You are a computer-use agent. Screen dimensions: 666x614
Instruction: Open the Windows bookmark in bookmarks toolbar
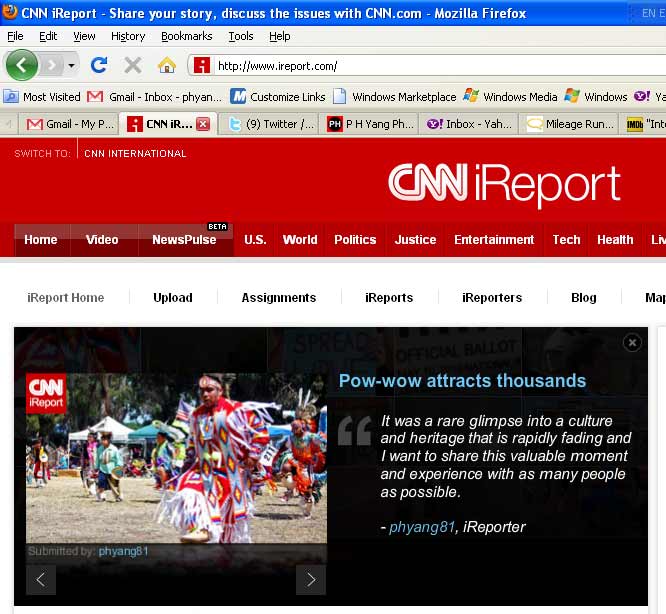pyautogui.click(x=596, y=97)
